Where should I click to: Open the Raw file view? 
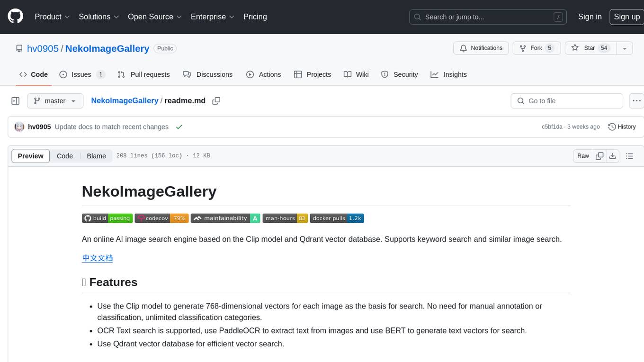pyautogui.click(x=583, y=156)
